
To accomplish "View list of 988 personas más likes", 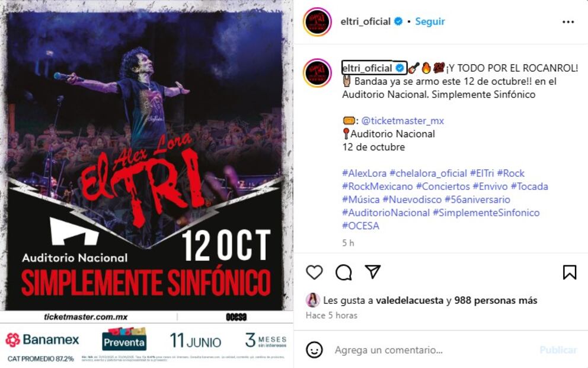I will pyautogui.click(x=496, y=300).
